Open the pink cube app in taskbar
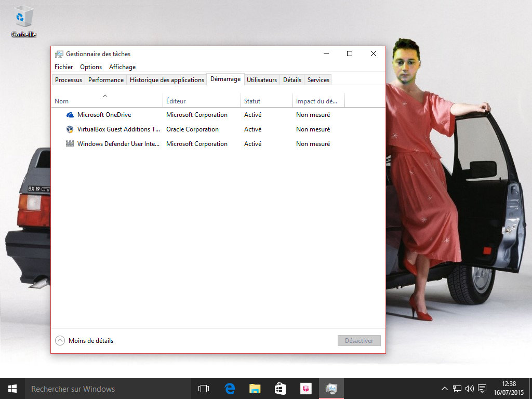The height and width of the screenshot is (399, 532). [x=305, y=389]
